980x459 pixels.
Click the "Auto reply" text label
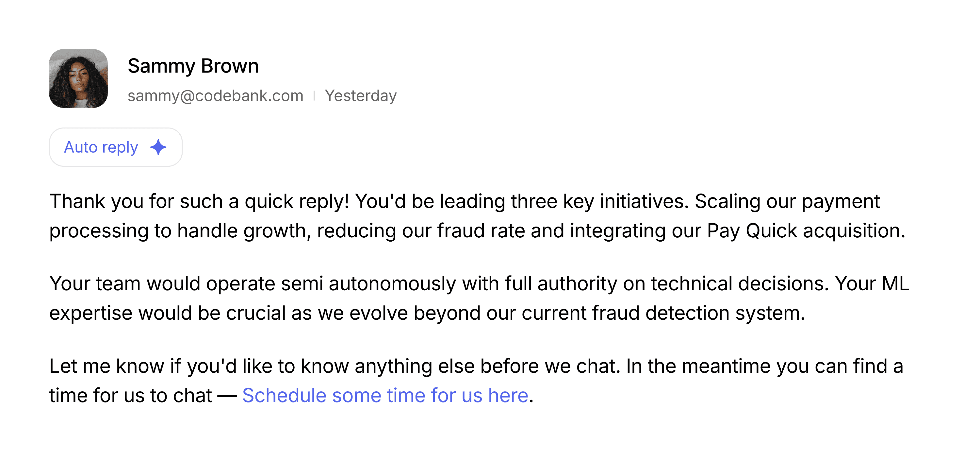[101, 148]
